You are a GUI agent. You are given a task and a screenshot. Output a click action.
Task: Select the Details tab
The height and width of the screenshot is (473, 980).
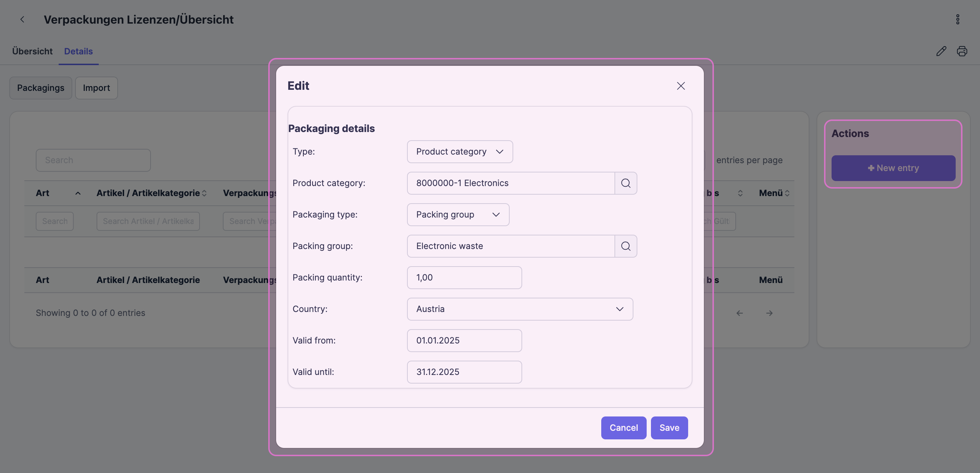(78, 52)
